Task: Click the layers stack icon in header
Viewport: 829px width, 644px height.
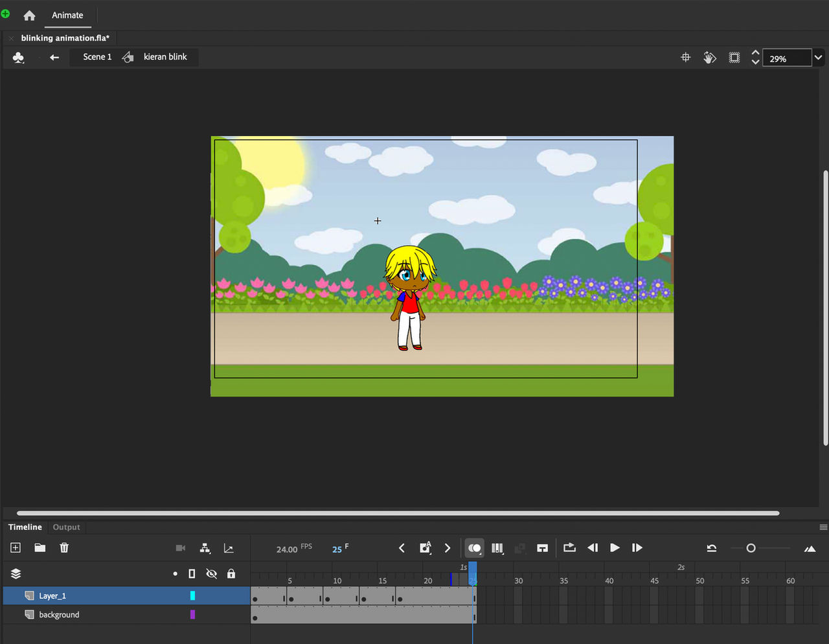Action: 16,574
